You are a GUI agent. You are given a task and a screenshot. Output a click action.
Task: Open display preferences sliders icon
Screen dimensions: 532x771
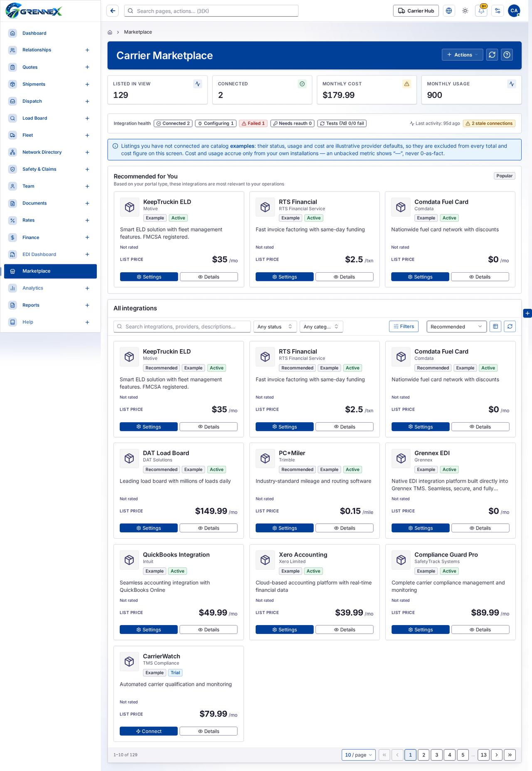pos(498,11)
